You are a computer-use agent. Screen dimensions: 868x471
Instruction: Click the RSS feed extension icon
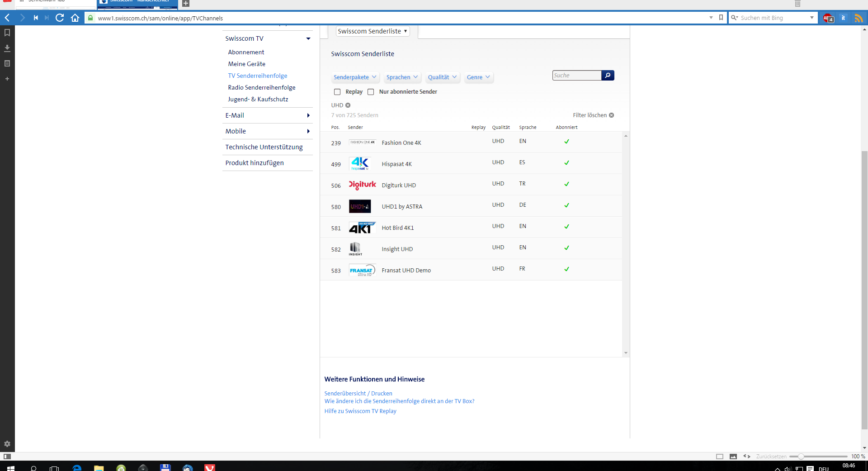(x=858, y=18)
